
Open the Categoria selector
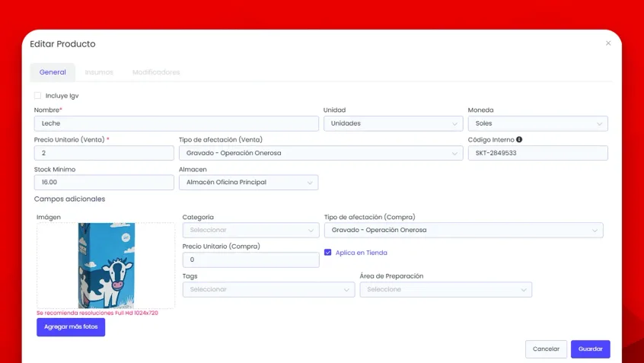[250, 231]
